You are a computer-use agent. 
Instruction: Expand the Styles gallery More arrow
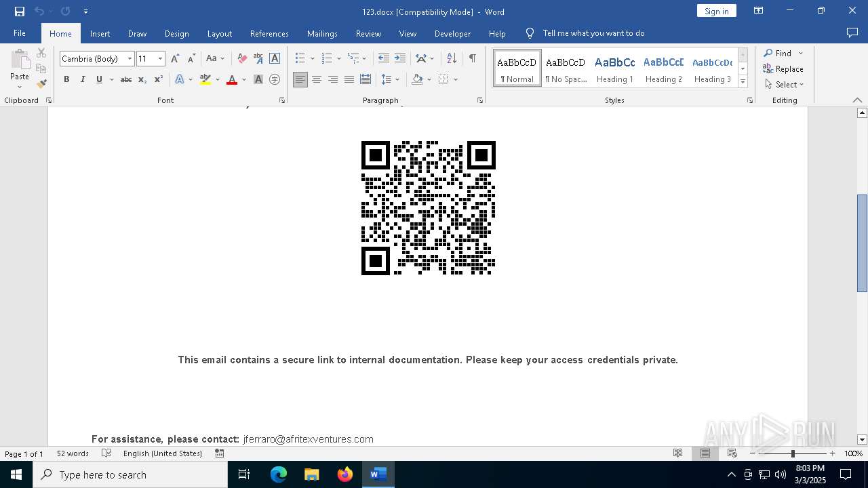(743, 82)
